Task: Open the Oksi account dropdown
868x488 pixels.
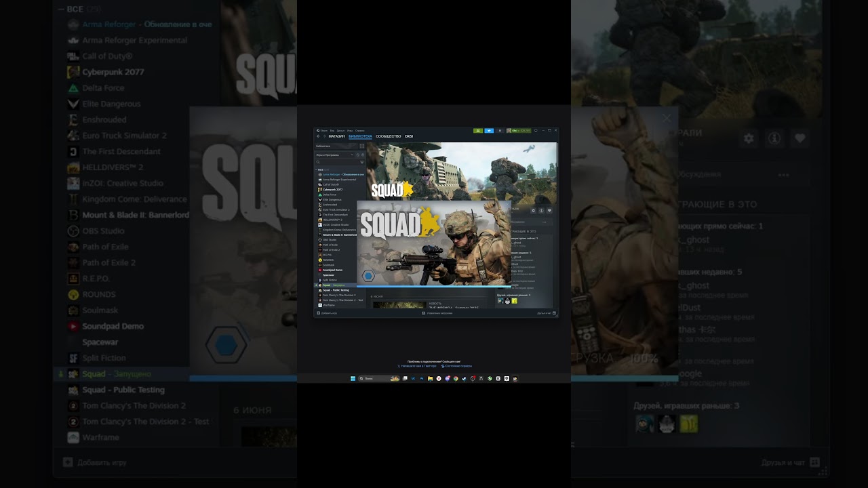Action: coord(519,130)
